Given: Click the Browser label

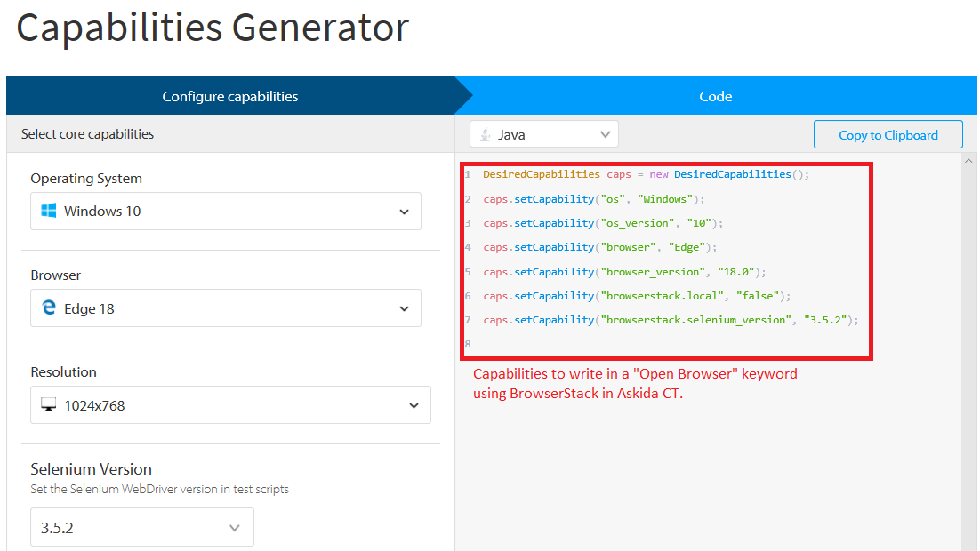Looking at the screenshot, I should tap(56, 275).
